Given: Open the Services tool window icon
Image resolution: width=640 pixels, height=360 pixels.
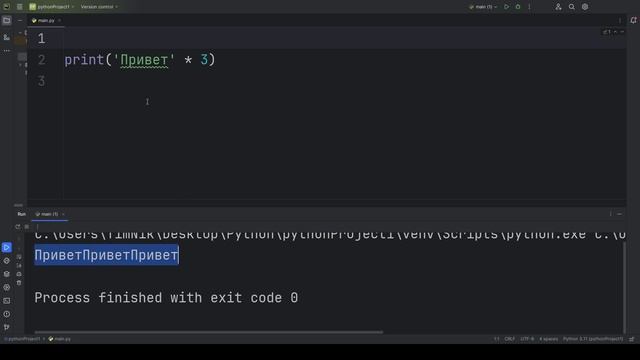Looking at the screenshot, I should click(7, 287).
